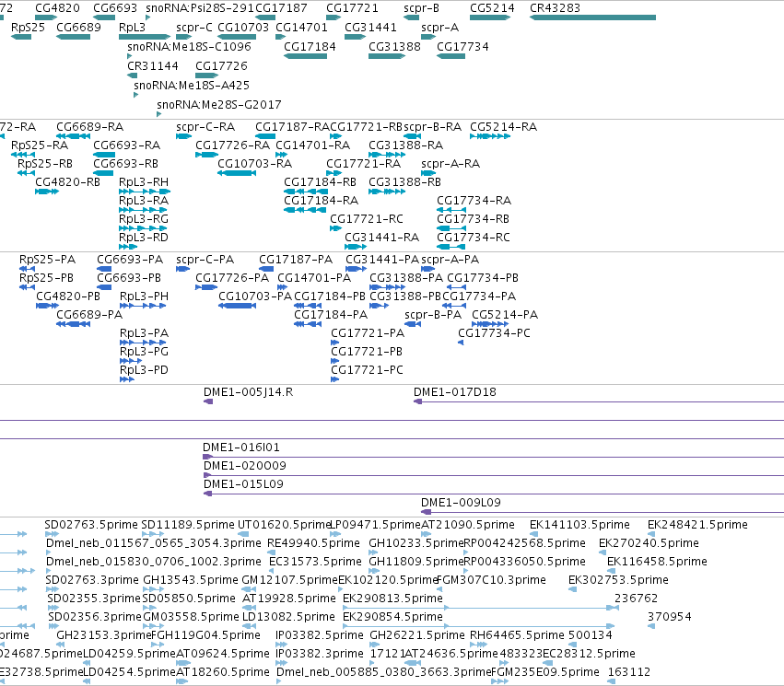This screenshot has width=784, height=686.
Task: Select the scpr-C gene label
Action: pyautogui.click(x=194, y=27)
